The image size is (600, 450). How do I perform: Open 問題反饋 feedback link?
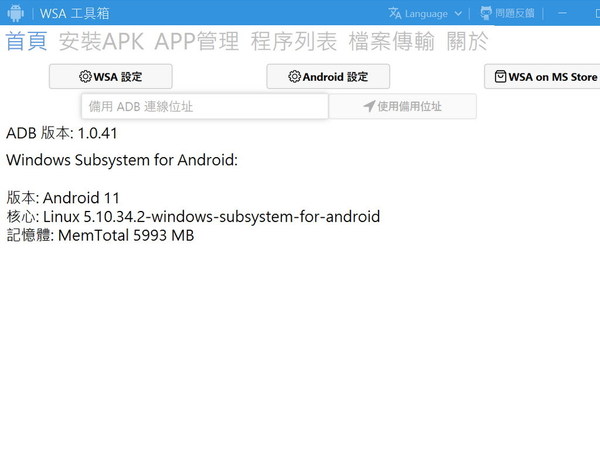[507, 13]
